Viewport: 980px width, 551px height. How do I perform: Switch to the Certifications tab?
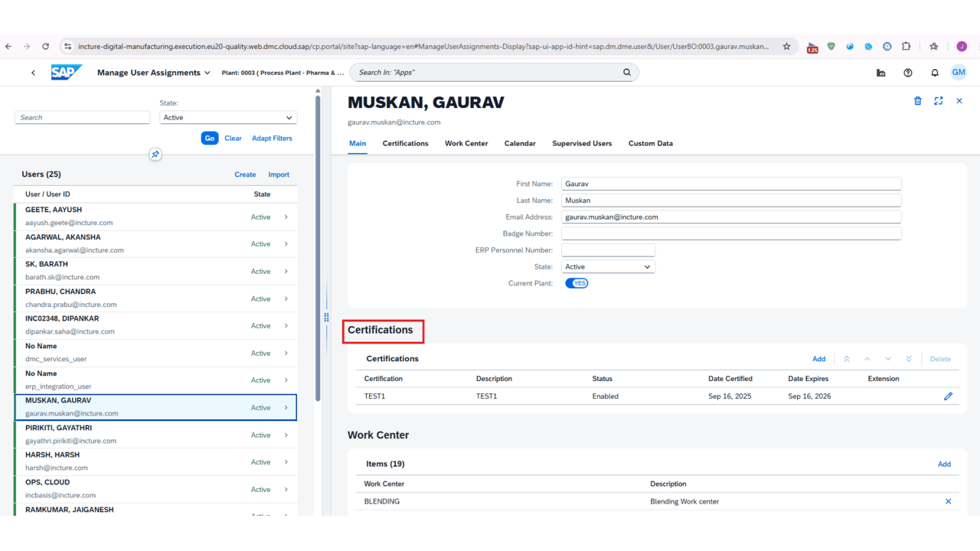(405, 143)
